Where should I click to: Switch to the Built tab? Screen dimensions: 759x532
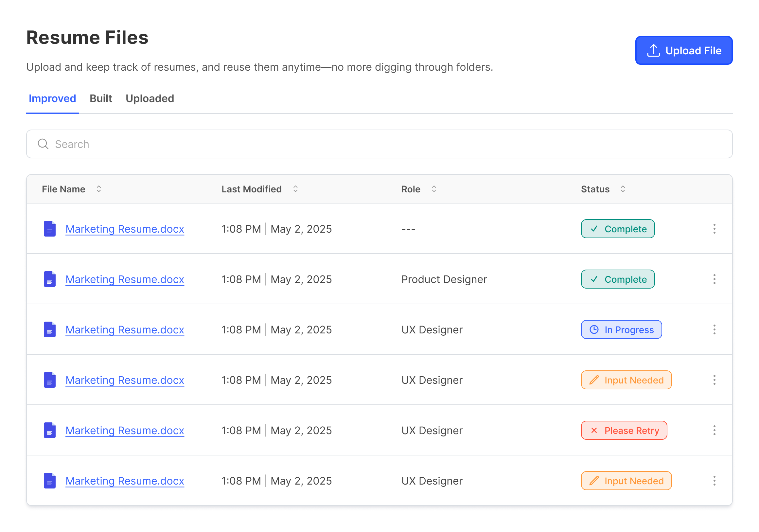101,98
